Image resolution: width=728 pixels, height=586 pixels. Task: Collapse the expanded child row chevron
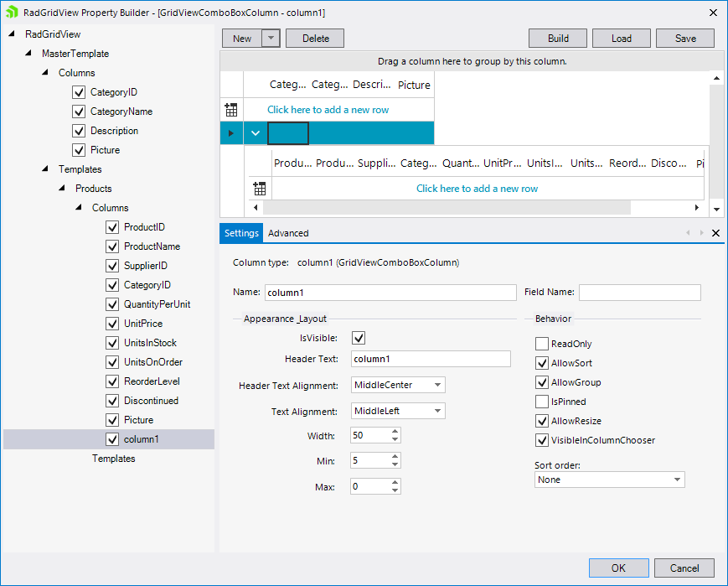[x=256, y=133]
